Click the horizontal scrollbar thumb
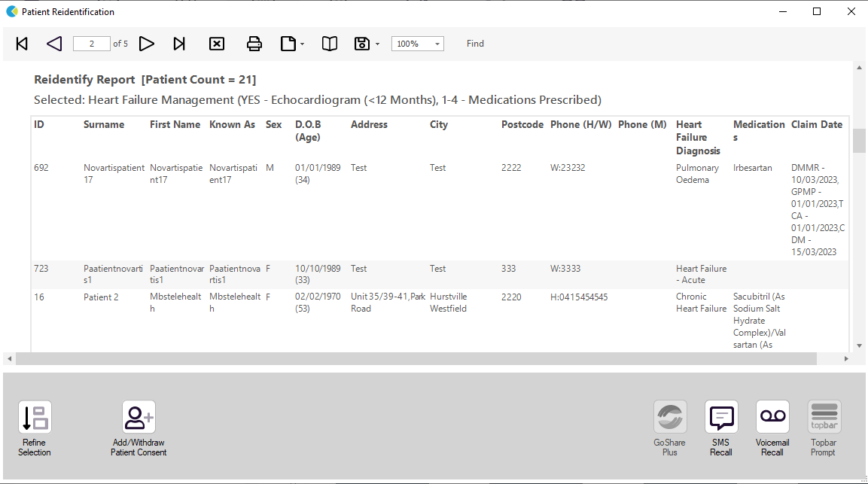The image size is (868, 484). coord(416,359)
